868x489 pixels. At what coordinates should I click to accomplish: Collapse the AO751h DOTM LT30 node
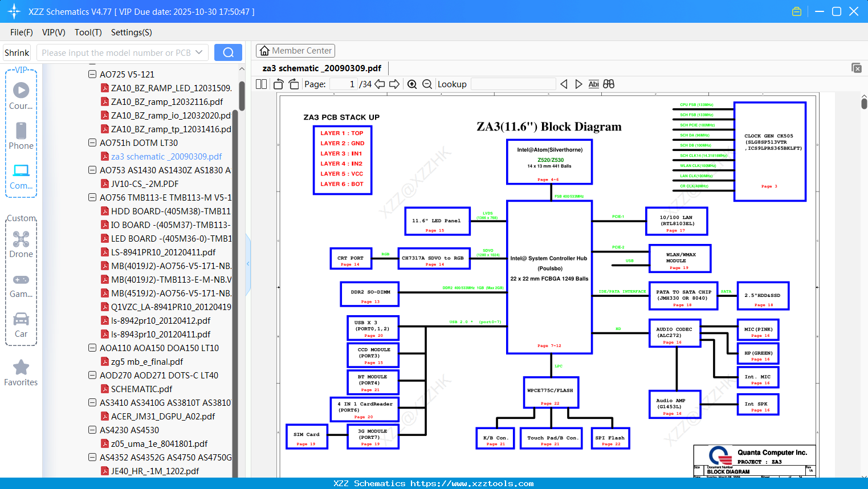click(92, 142)
